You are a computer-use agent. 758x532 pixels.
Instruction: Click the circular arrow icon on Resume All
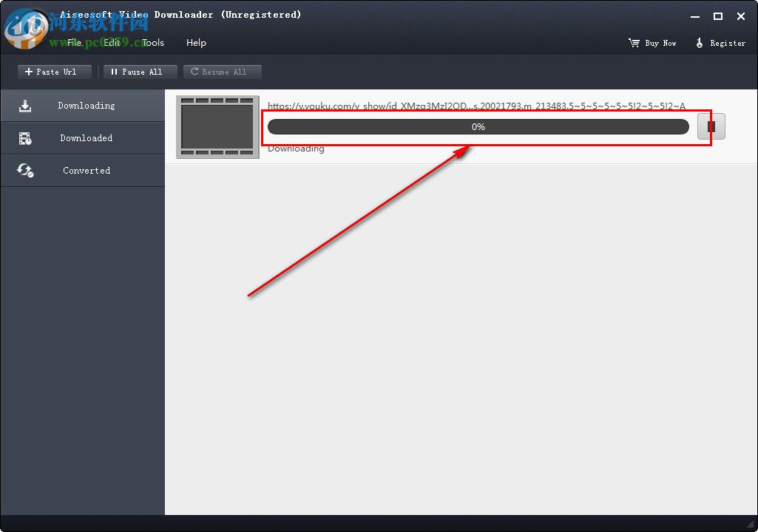pos(194,72)
